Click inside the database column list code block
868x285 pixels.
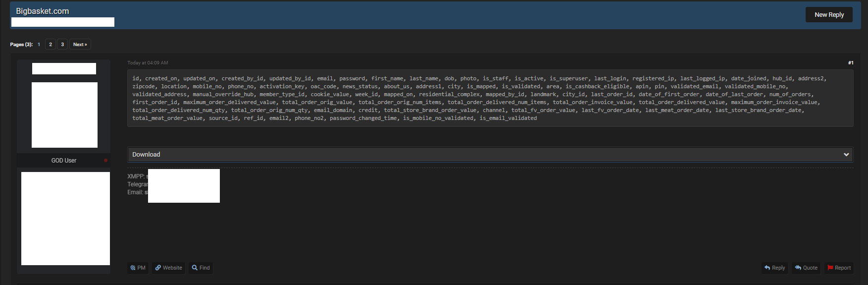pyautogui.click(x=490, y=98)
